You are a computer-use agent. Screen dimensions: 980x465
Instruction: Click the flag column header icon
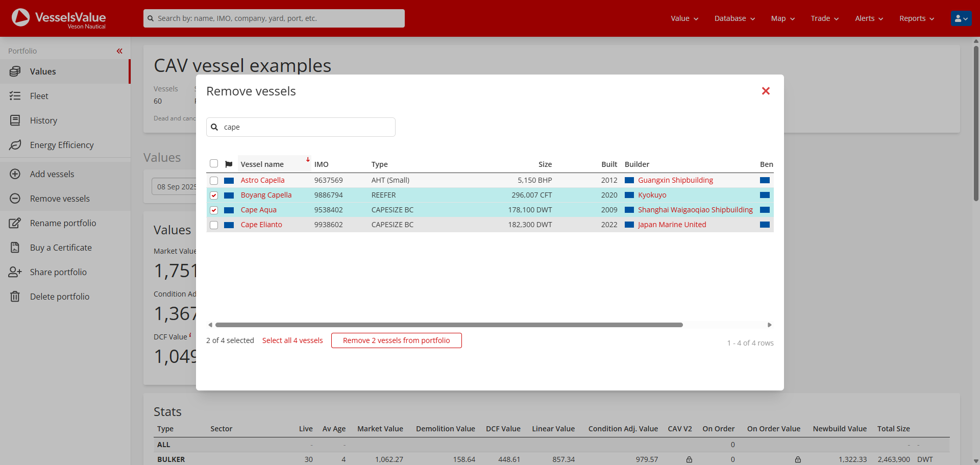point(229,164)
